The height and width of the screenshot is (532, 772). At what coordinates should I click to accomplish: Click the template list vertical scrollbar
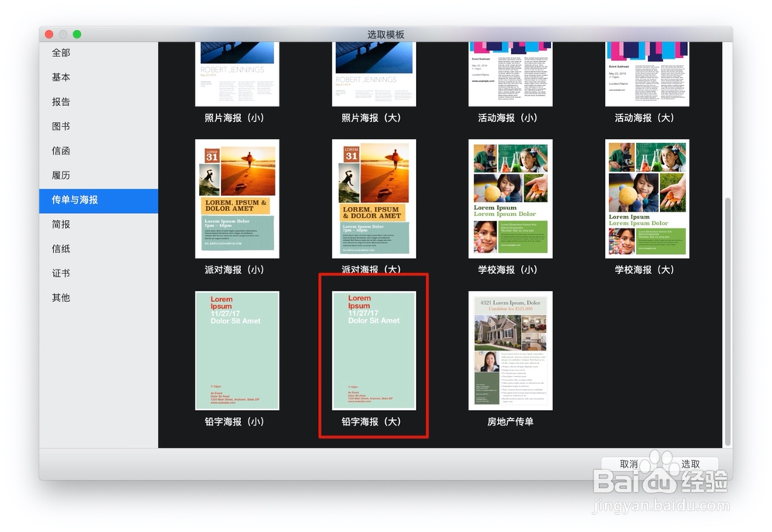728,321
